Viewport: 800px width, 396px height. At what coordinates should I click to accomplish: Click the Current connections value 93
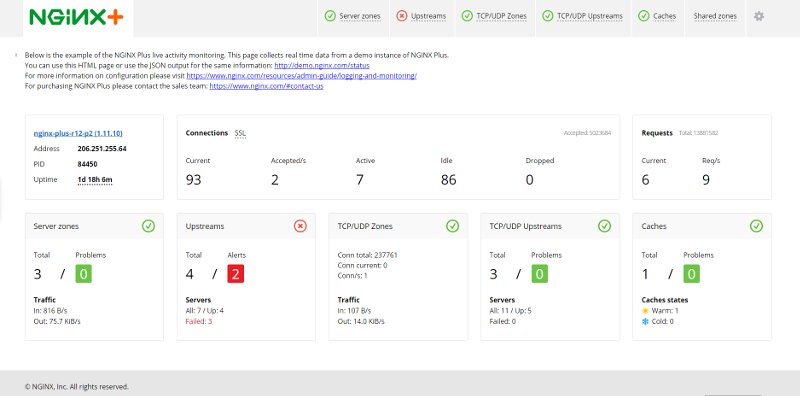pyautogui.click(x=193, y=180)
